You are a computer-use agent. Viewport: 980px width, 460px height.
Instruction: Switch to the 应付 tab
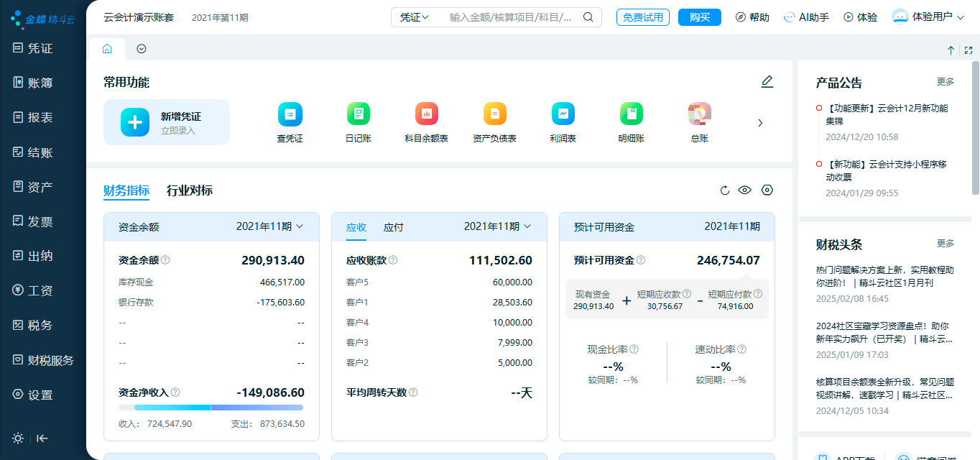pyautogui.click(x=394, y=227)
